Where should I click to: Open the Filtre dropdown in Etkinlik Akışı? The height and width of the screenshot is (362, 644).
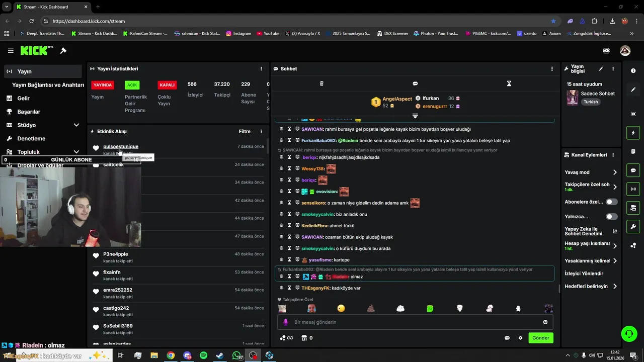245,132
